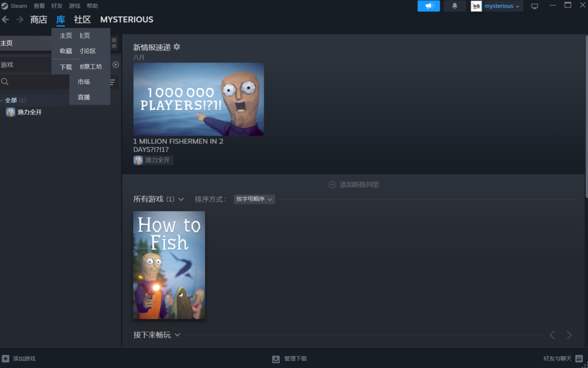Click the 渔力全开 tag under the news item
The width and height of the screenshot is (588, 368).
[153, 160]
